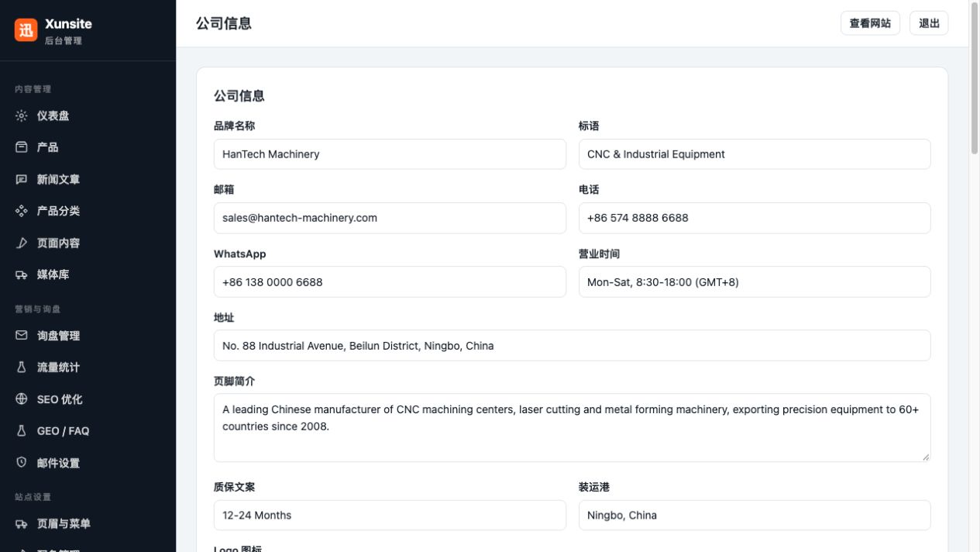Click the 页脚简介 textarea resize handle
This screenshot has height=552, width=980.
click(925, 457)
